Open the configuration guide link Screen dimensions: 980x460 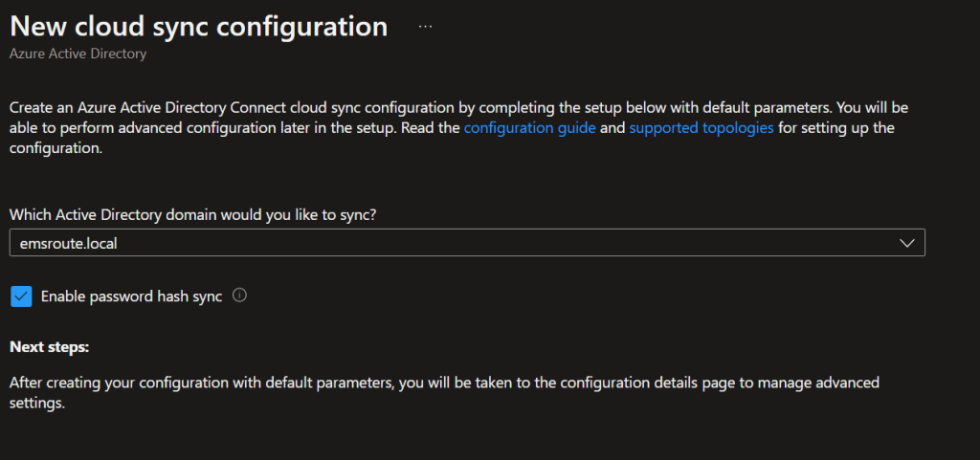pyautogui.click(x=529, y=127)
